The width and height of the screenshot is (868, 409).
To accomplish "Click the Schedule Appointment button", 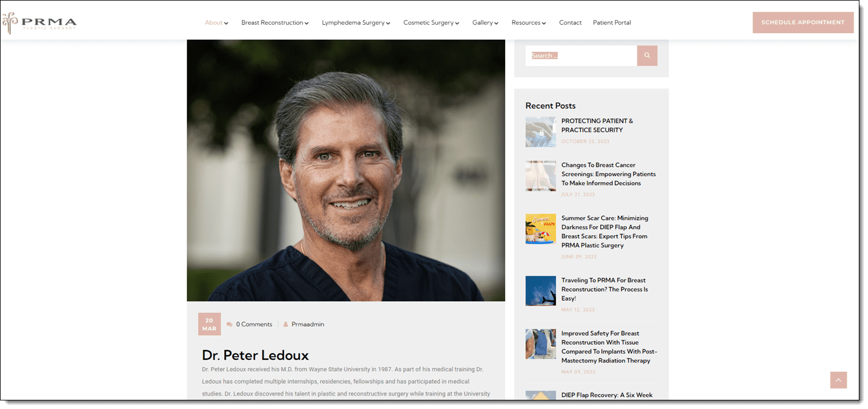I will (803, 22).
